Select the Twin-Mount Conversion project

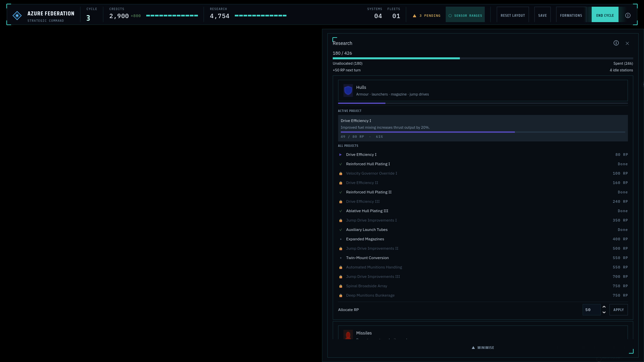[x=483, y=258]
